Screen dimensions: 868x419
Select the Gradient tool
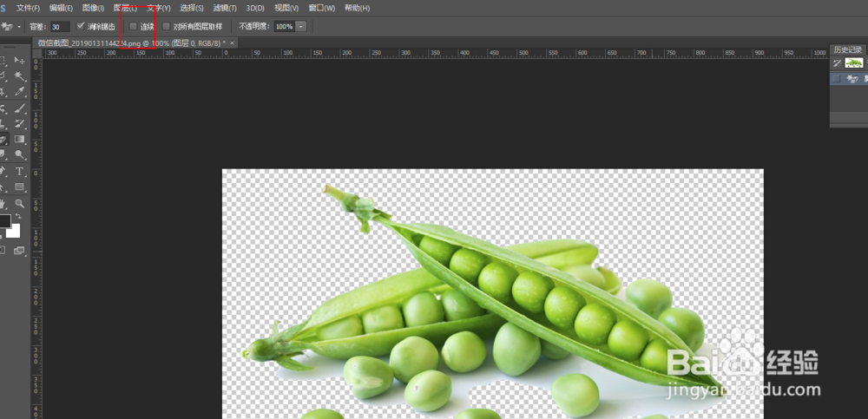click(x=19, y=139)
